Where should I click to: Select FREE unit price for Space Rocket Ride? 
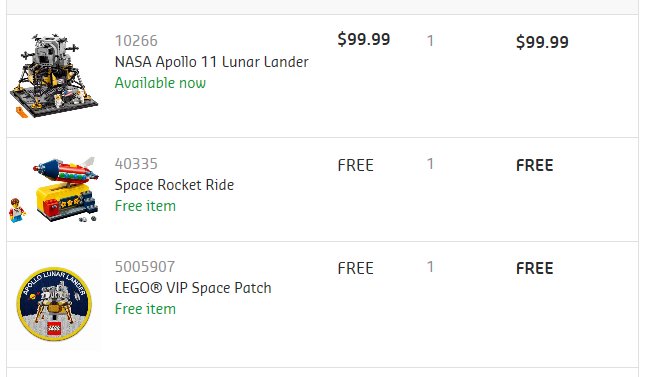pos(355,165)
